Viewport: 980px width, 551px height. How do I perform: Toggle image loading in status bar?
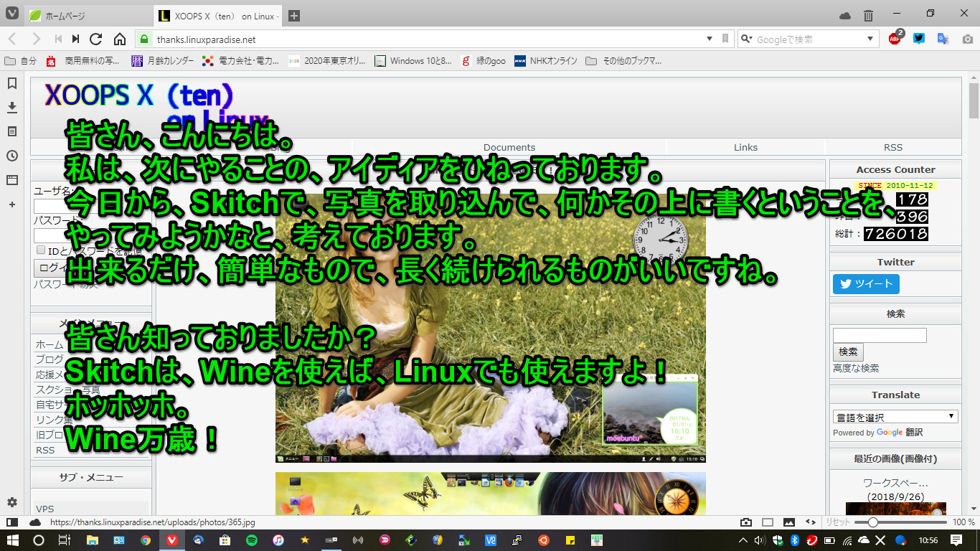789,522
